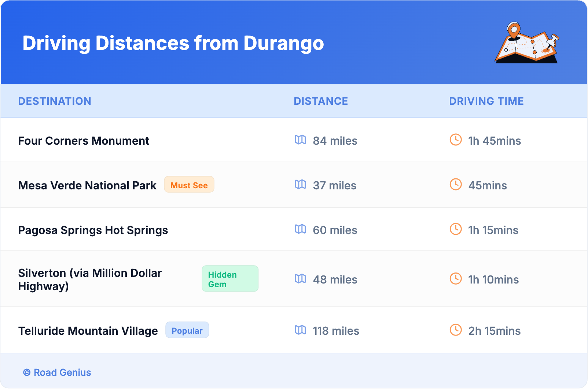
Task: Click the Hidden Gem badge
Action: point(230,279)
